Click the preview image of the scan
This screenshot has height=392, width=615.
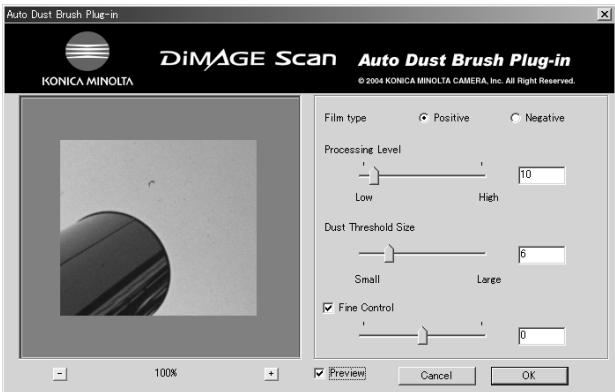click(158, 228)
